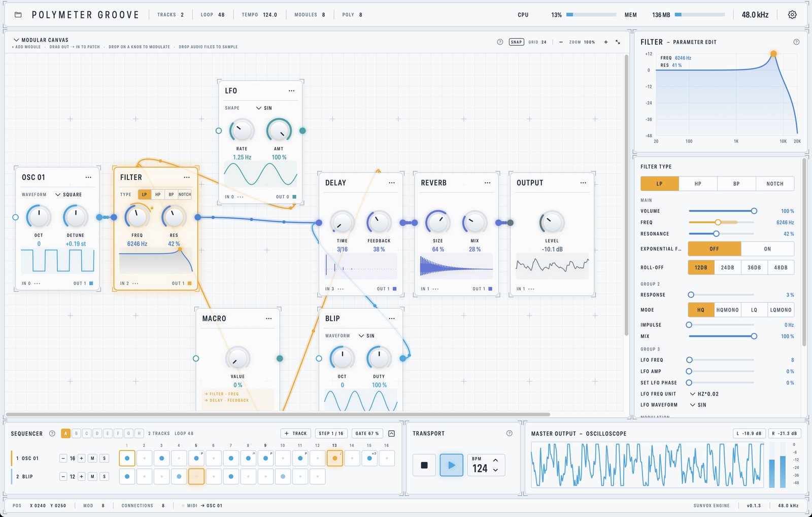The height and width of the screenshot is (517, 812).
Task: Zoom in with the plus icon
Action: pyautogui.click(x=605, y=42)
